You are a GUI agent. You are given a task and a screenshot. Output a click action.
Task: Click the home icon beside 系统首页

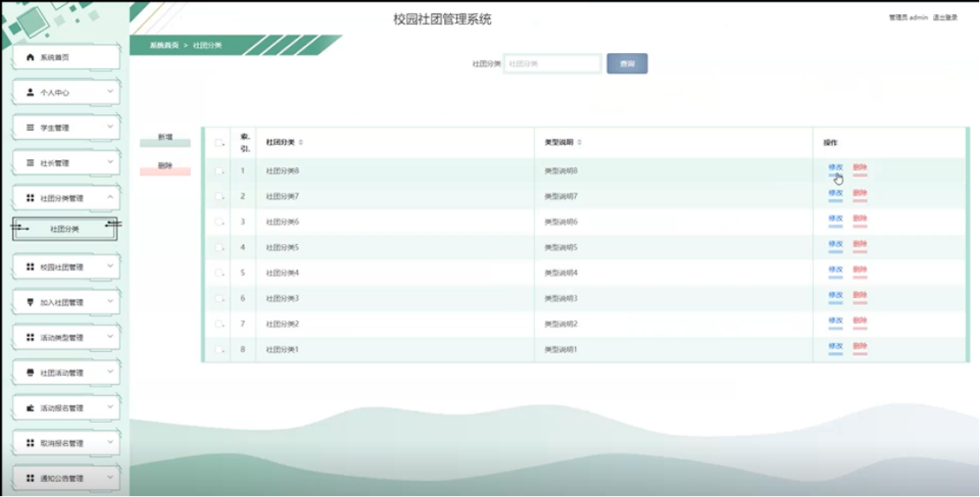(x=30, y=57)
